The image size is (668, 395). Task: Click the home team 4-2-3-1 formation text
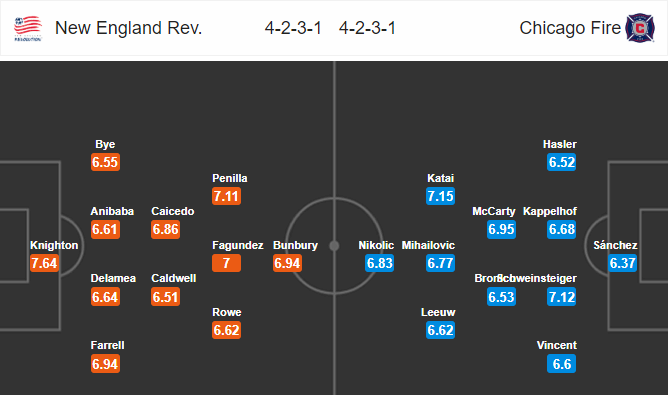[x=293, y=28]
